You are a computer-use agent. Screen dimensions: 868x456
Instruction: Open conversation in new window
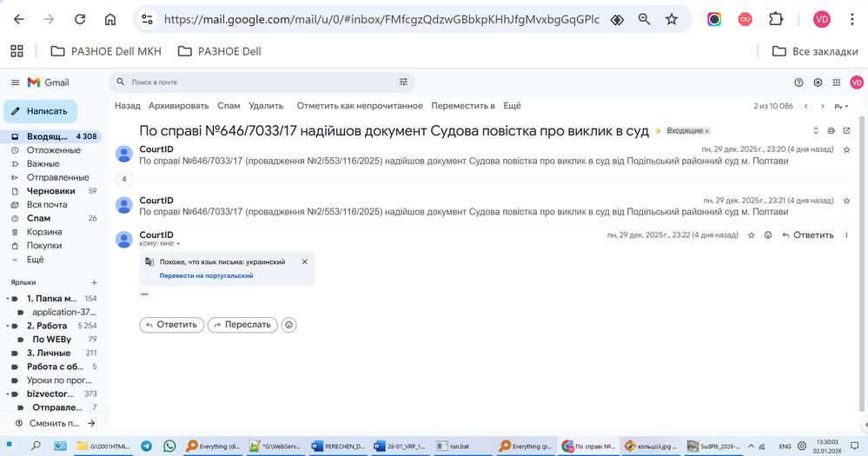(846, 130)
